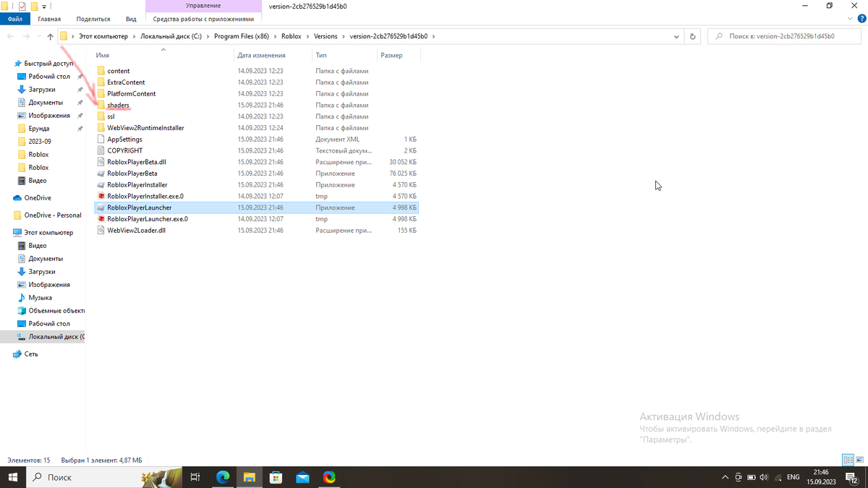Navigate to Локальный диск (C:) breadcrumb
Screen dimensions: 868x488
171,36
